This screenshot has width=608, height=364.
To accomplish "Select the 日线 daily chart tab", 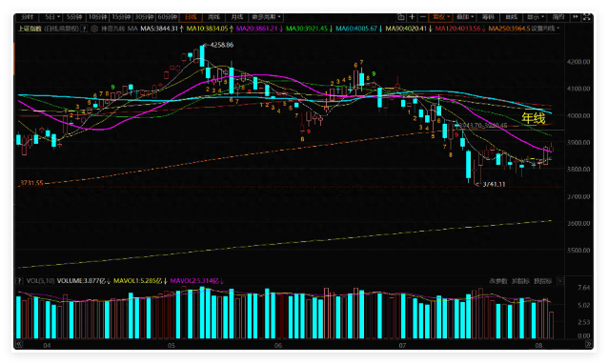I will click(x=191, y=17).
